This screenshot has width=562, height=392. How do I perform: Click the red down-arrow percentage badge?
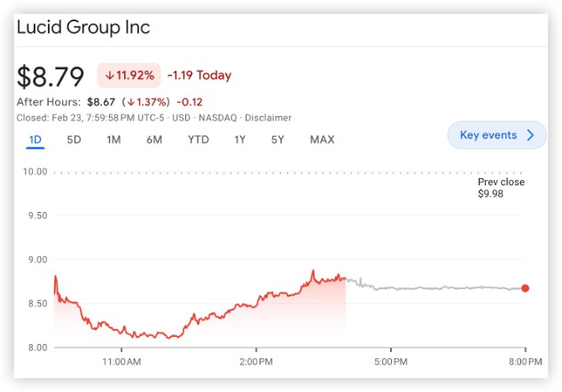[129, 75]
